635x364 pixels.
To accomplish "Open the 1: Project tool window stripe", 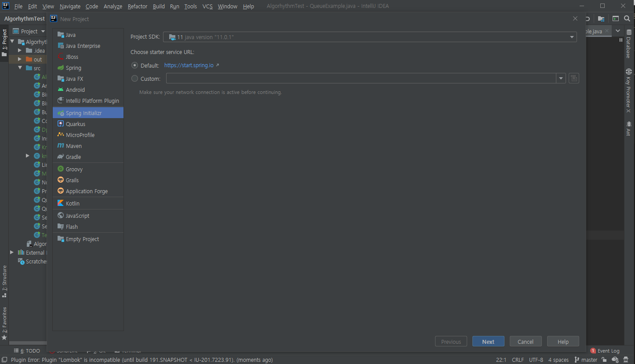I will pos(4,43).
